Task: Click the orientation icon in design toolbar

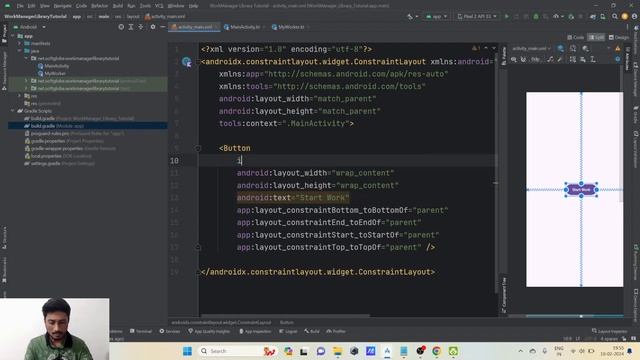Action: pyautogui.click(x=573, y=49)
